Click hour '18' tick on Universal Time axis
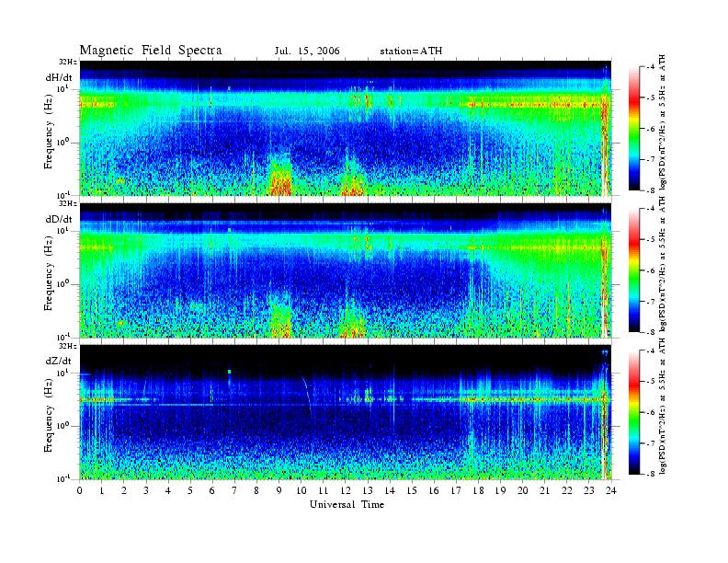The width and height of the screenshot is (728, 563). pos(478,490)
